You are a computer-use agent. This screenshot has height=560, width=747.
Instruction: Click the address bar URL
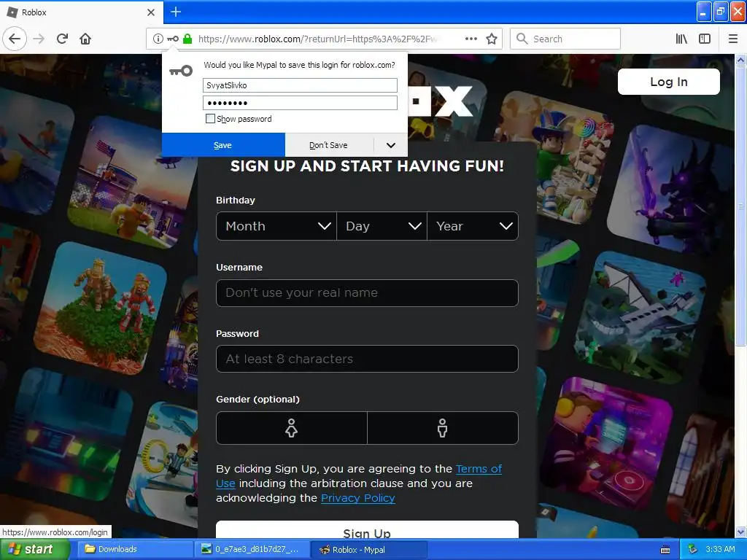point(317,39)
